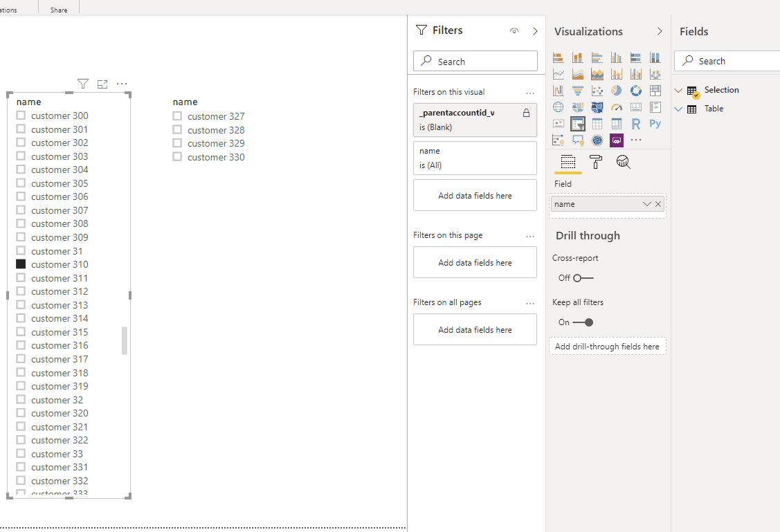Viewport: 780px width, 532px height.
Task: Open focus mode for the slicer
Action: [102, 84]
